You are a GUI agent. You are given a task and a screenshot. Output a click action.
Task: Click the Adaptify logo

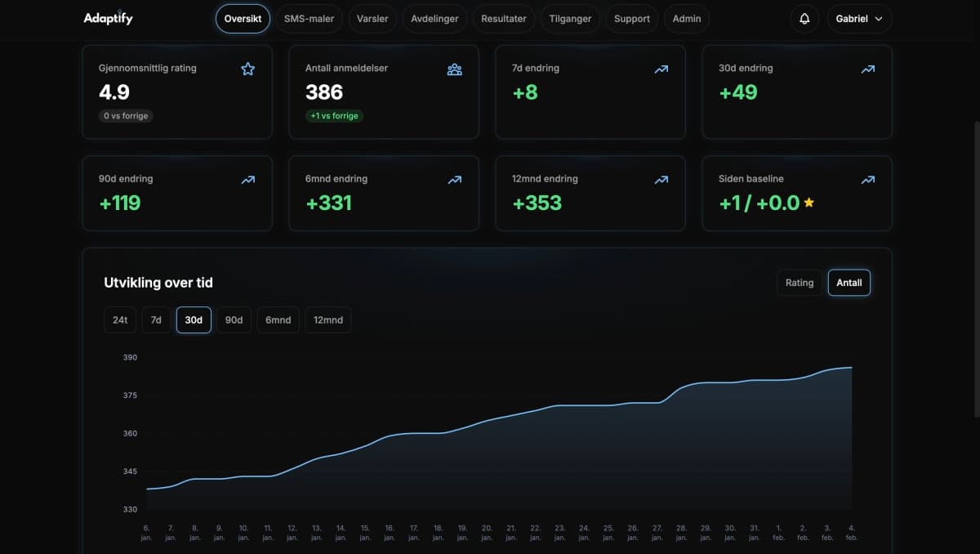click(108, 18)
